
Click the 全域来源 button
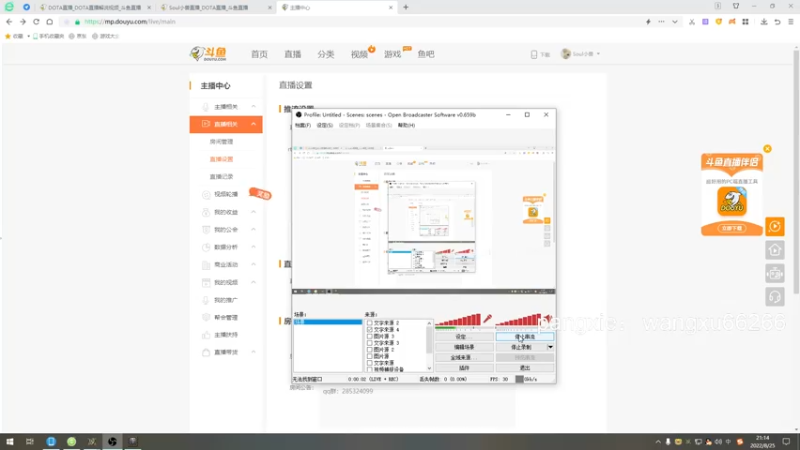pos(464,357)
